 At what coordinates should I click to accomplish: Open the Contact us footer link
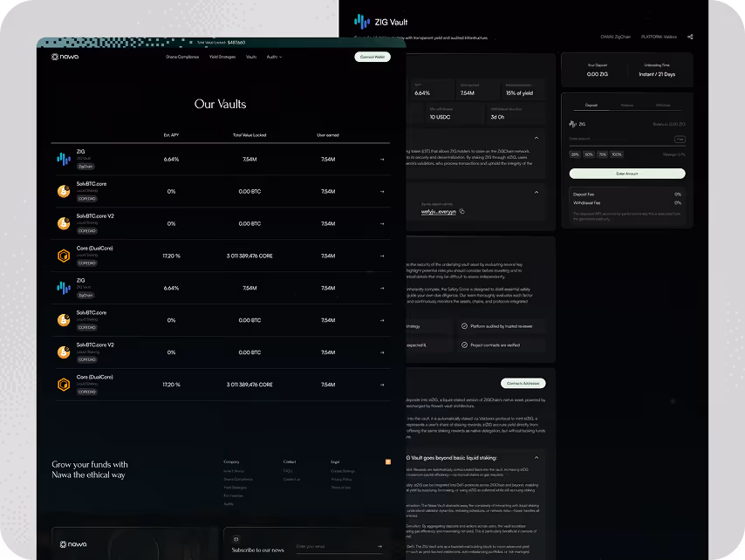point(291,479)
